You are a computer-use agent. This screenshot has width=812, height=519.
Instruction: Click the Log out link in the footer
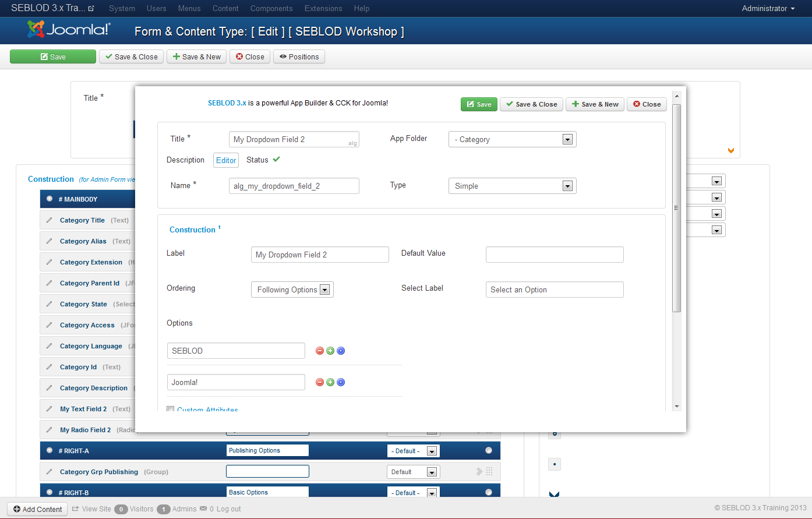click(229, 509)
